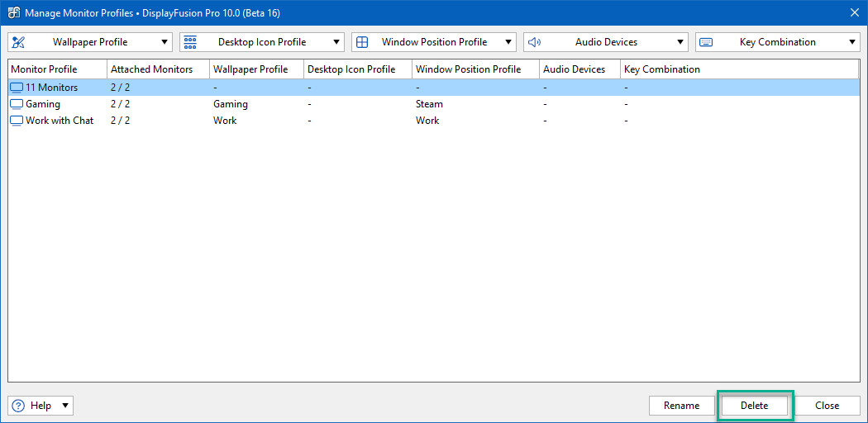
Task: Sort by Audio Devices column header
Action: pos(580,69)
